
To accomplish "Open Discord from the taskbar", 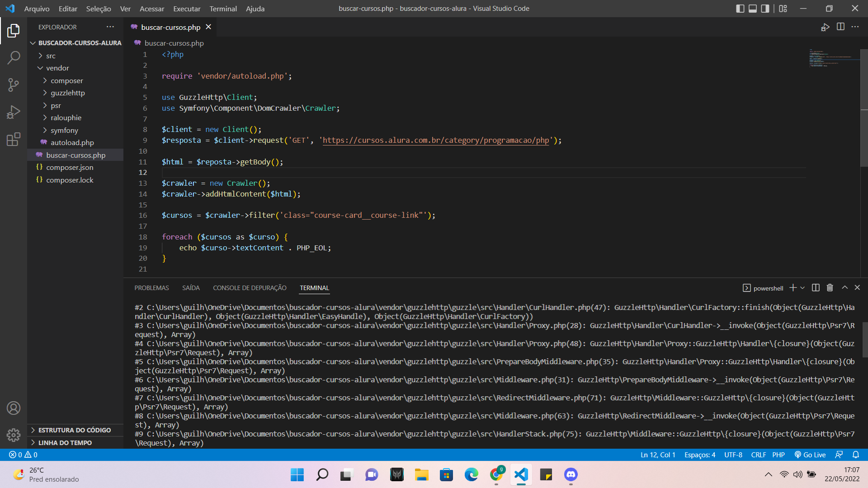I will [571, 474].
